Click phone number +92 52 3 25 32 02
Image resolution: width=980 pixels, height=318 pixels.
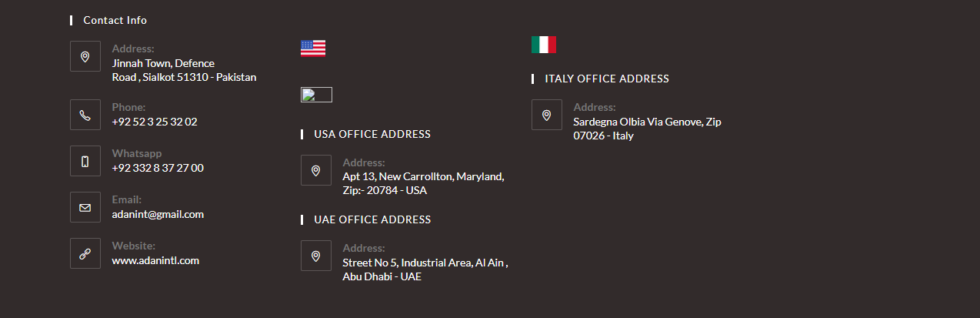click(x=155, y=122)
